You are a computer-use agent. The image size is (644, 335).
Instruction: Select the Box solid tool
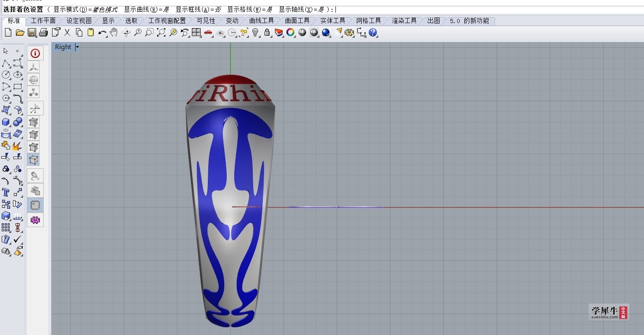tap(6, 122)
